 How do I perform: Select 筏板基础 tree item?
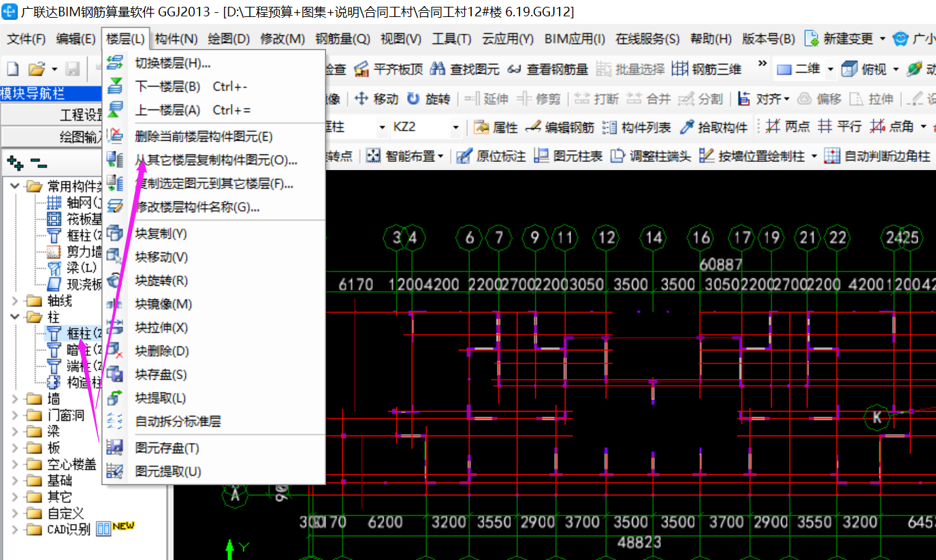[74, 219]
